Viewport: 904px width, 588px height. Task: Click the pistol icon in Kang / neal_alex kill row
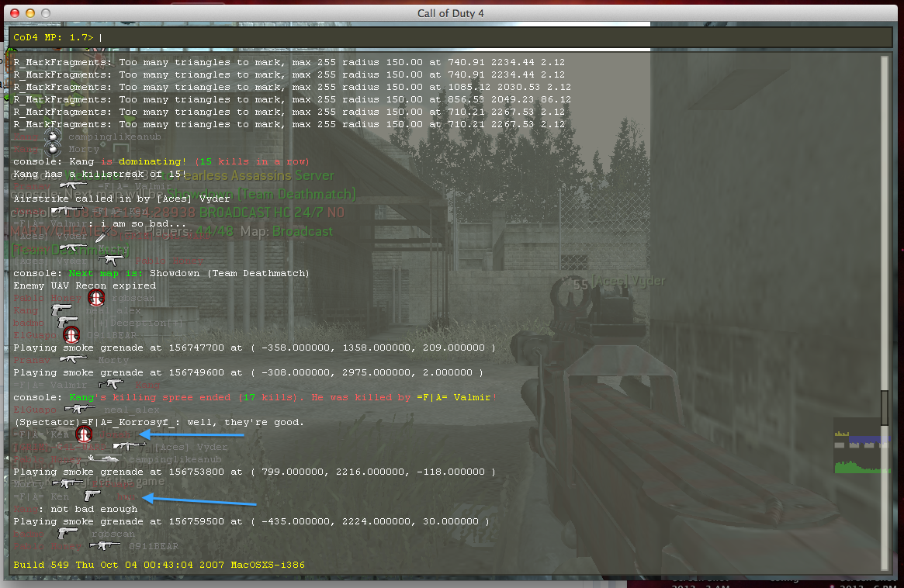coord(61,310)
